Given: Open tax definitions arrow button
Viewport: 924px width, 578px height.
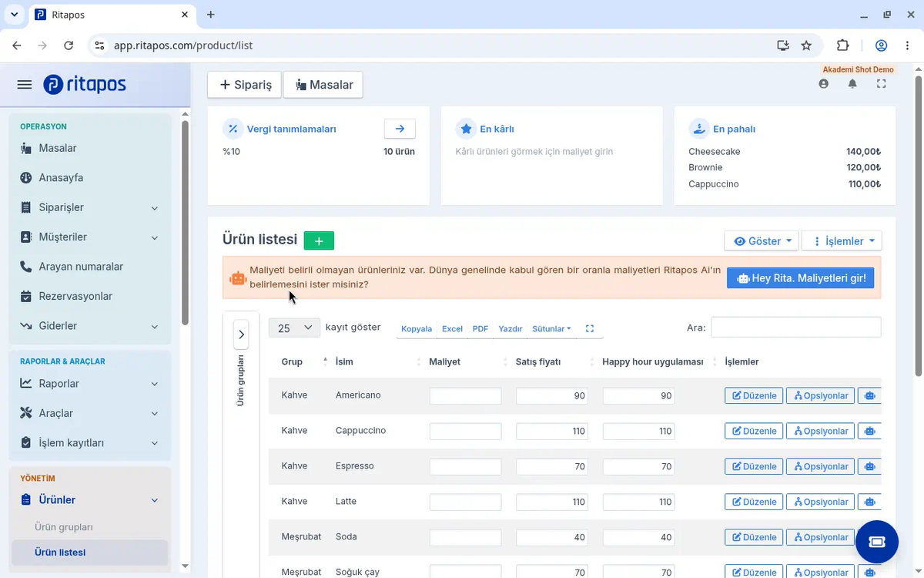Looking at the screenshot, I should click(x=400, y=129).
